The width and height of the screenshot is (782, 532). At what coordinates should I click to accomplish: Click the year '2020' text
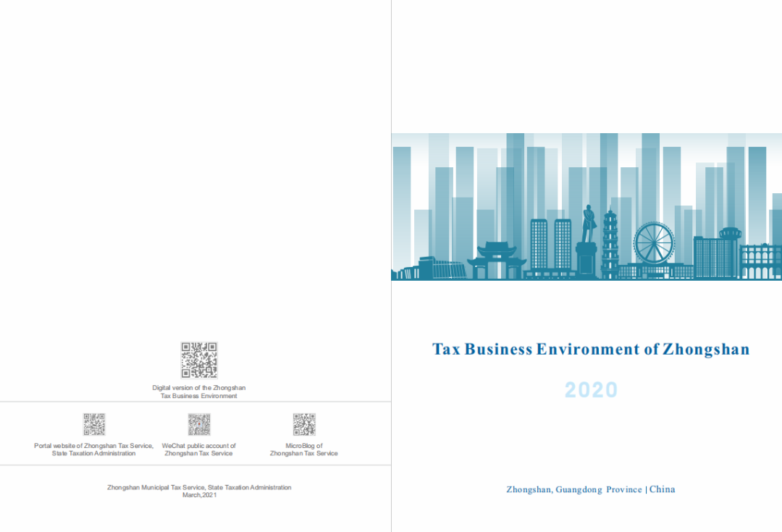591,390
